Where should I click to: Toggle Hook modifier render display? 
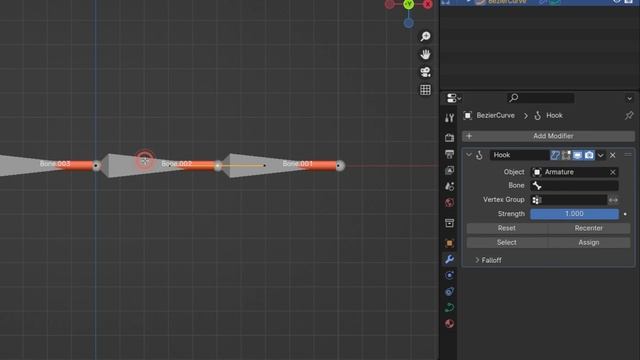click(589, 155)
